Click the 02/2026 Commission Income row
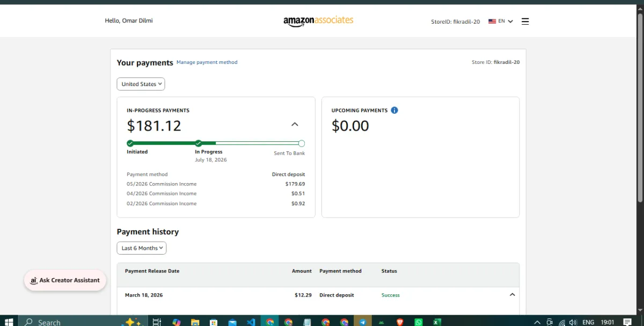The image size is (644, 326). coord(216,204)
